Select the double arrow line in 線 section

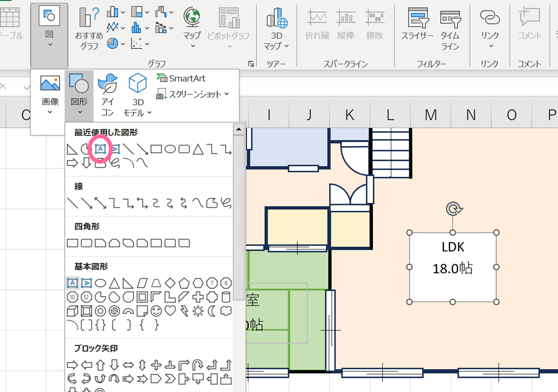pos(100,203)
